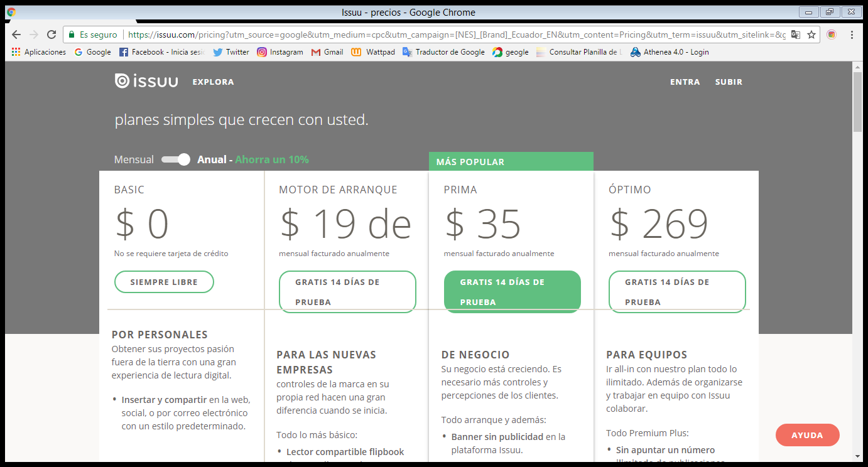
Task: Open the Google bookmark
Action: (92, 52)
